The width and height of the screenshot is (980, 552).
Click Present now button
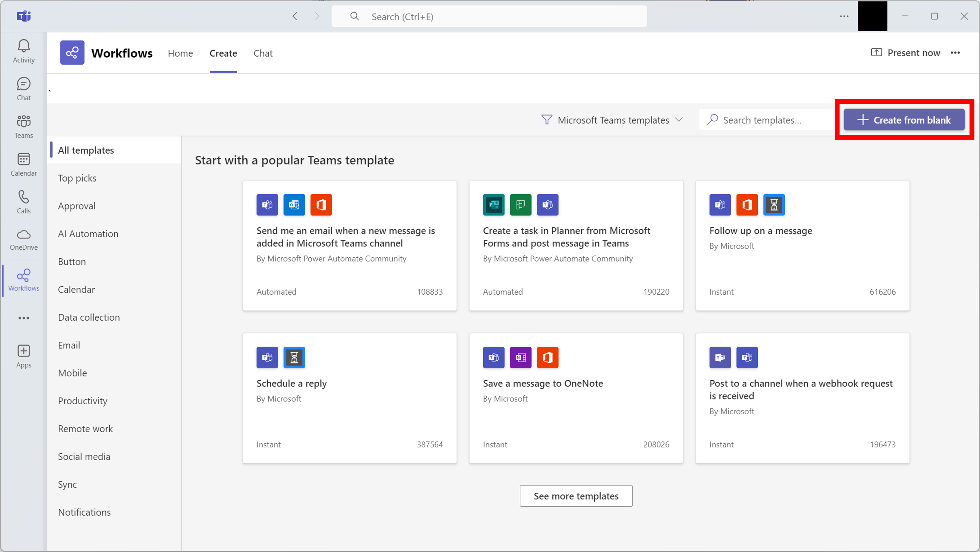click(x=906, y=53)
